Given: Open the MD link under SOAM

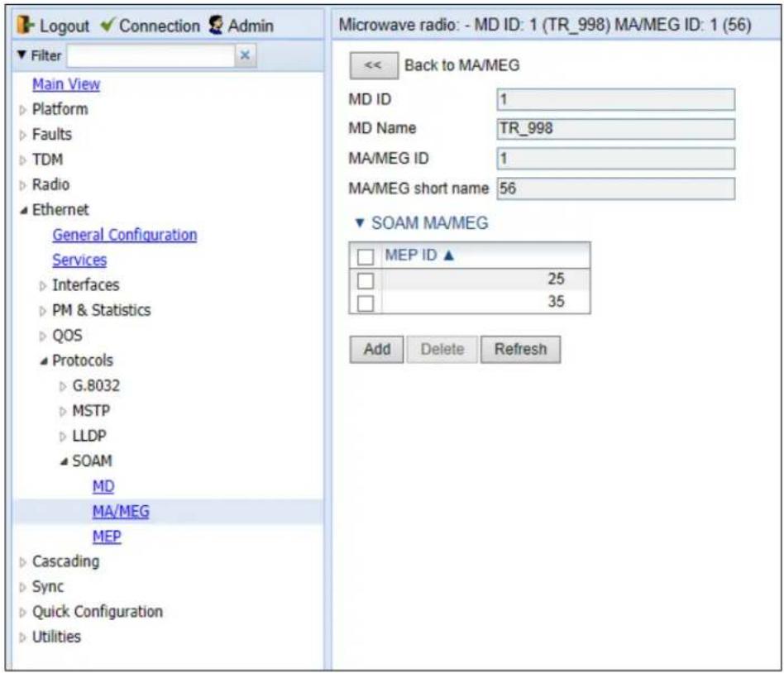Looking at the screenshot, I should point(103,486).
